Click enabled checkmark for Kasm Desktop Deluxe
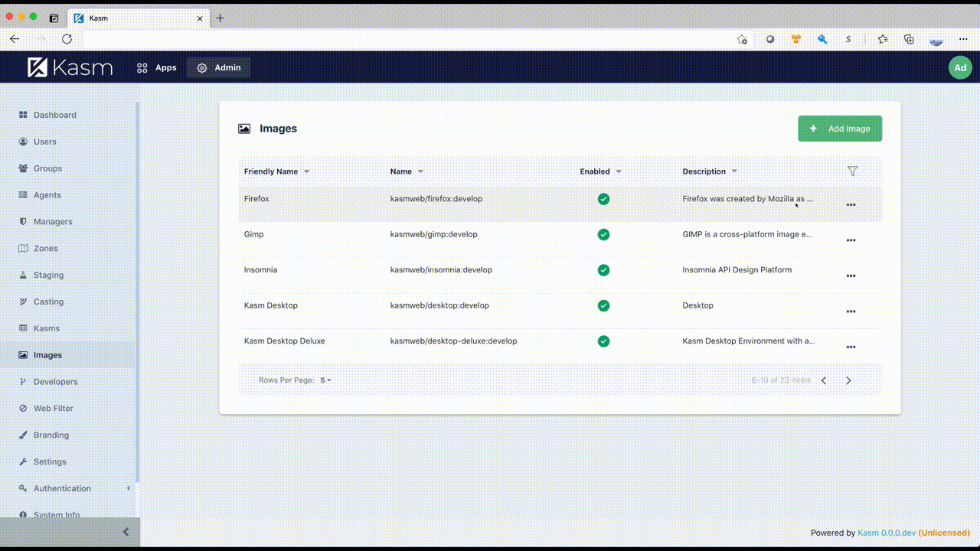 tap(603, 341)
